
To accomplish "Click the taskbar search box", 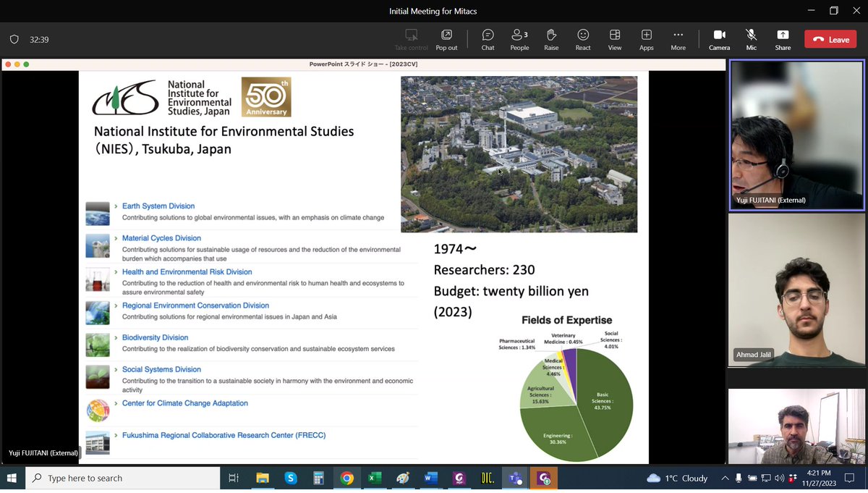I will pos(123,478).
